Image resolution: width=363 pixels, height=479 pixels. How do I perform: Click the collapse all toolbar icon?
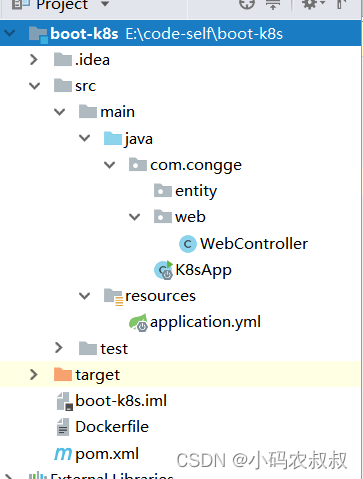tap(273, 4)
